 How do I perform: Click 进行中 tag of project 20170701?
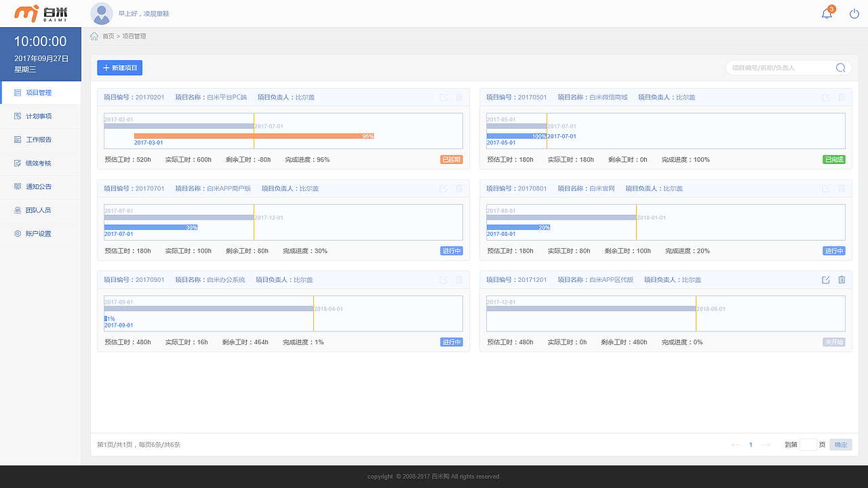(x=452, y=251)
